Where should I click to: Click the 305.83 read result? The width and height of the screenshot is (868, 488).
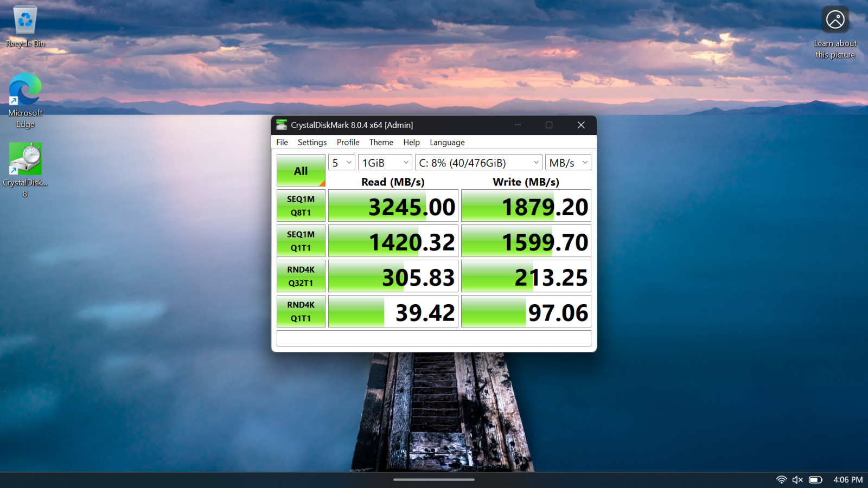point(393,276)
